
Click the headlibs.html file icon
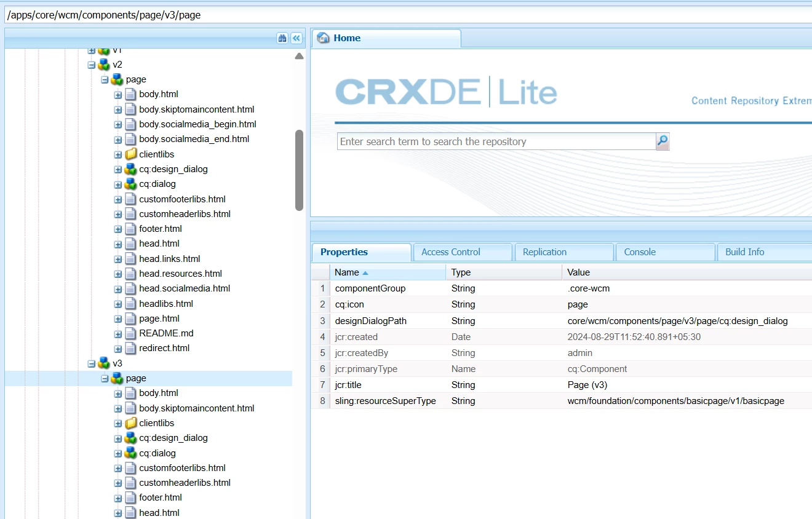(130, 304)
